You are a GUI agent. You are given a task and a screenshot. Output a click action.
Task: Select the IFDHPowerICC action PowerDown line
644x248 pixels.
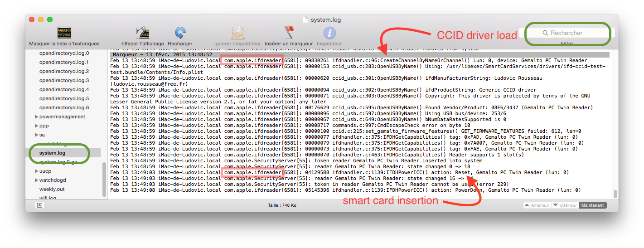coord(345,190)
